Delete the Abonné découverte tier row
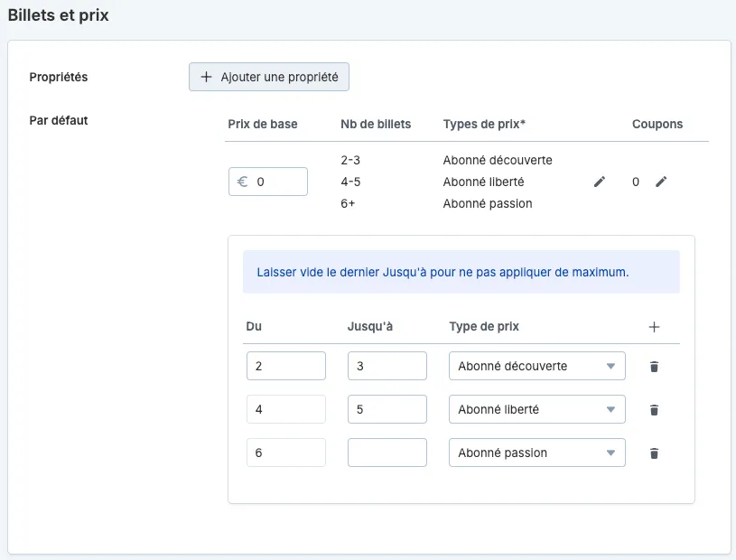 [654, 366]
